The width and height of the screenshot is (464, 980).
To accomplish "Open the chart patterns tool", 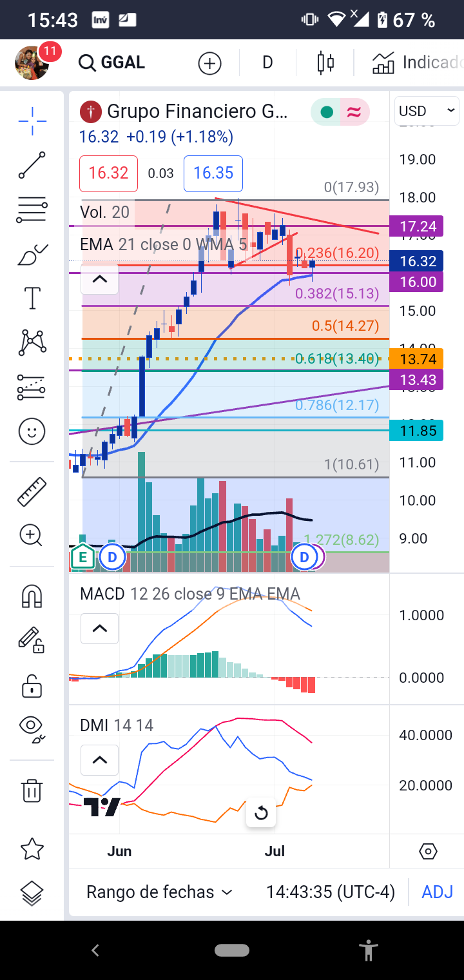I will 32,342.
